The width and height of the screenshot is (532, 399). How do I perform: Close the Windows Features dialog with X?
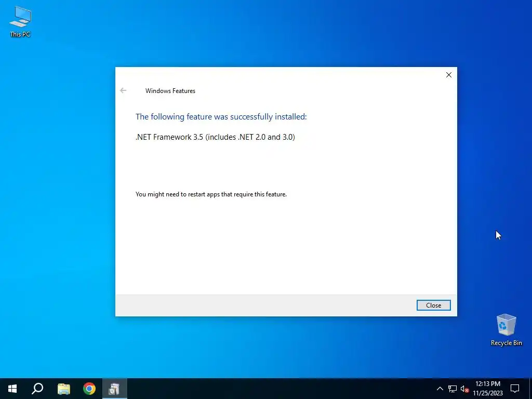[448, 75]
